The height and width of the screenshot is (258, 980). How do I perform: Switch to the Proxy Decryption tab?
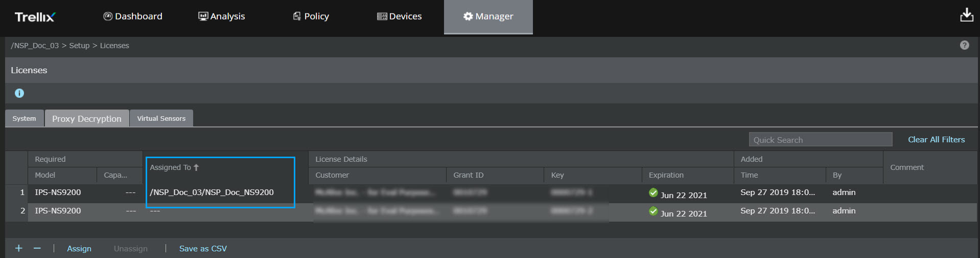pos(87,118)
